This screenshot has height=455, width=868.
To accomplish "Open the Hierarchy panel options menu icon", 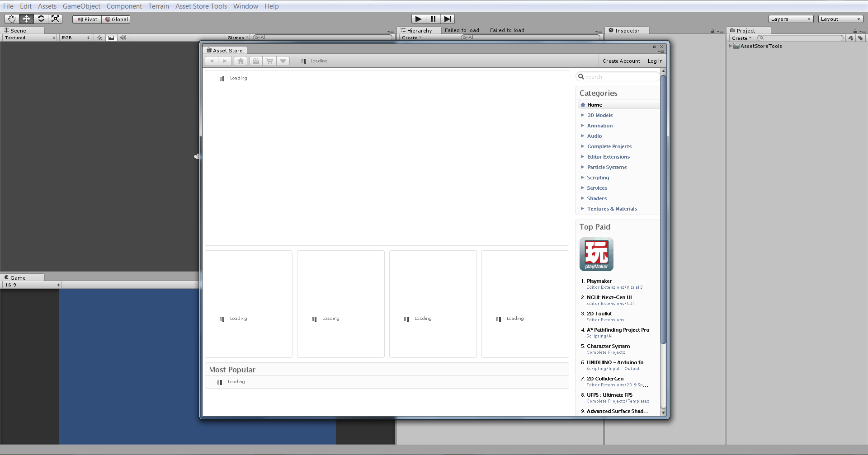I will (599, 32).
